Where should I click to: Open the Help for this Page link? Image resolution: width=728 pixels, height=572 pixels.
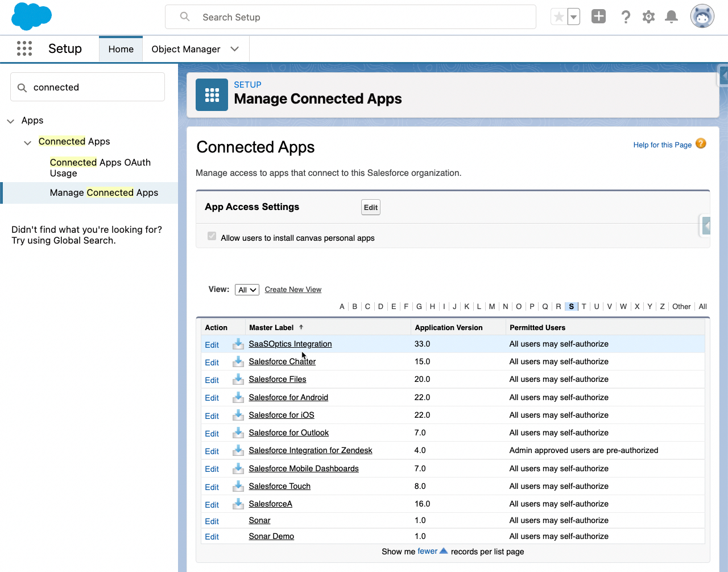[663, 145]
